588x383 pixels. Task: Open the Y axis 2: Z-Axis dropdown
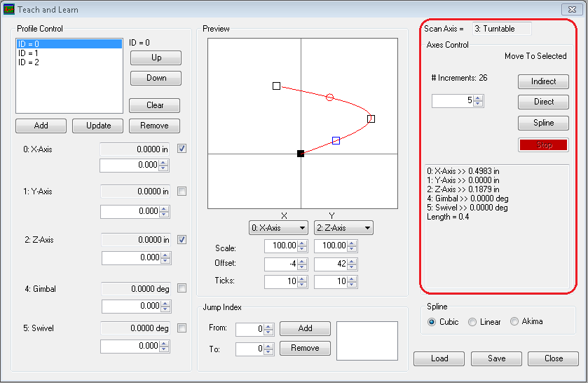(343, 228)
